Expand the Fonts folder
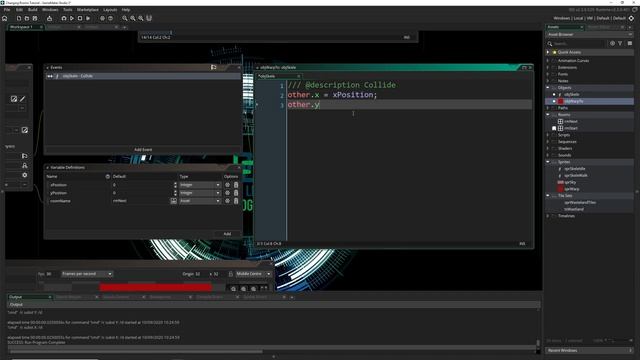The width and height of the screenshot is (640, 360). pos(548,74)
